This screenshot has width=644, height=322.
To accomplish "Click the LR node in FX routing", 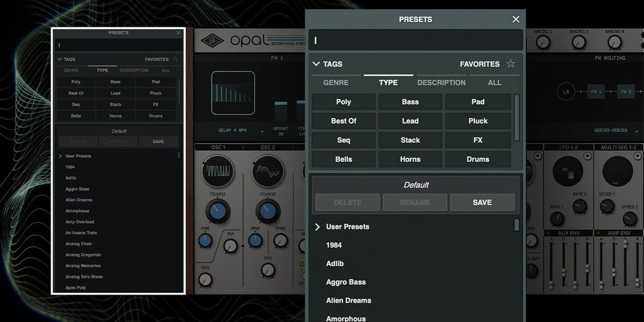I will pyautogui.click(x=566, y=92).
